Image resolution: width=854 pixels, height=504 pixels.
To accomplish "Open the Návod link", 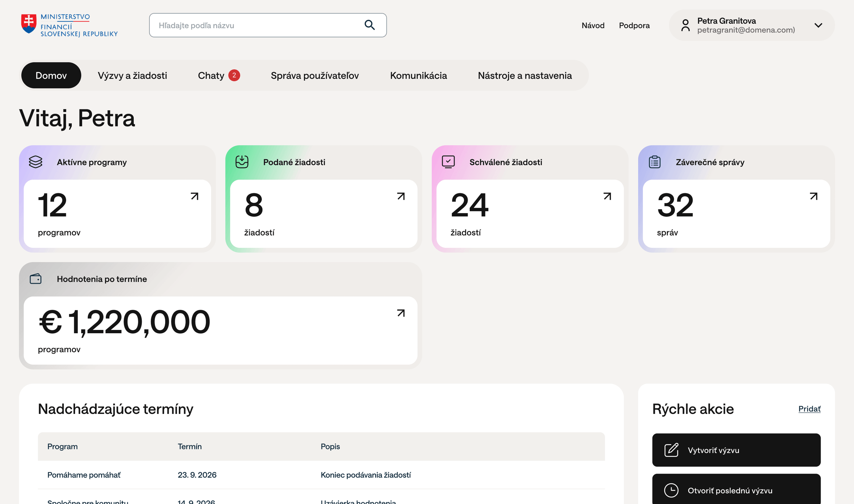I will pyautogui.click(x=593, y=25).
